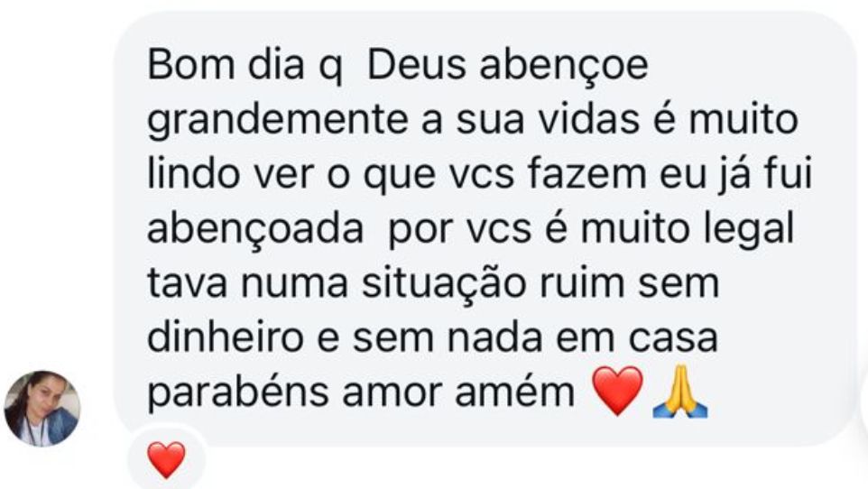Click the word "dinheiro" in the message
The height and width of the screenshot is (489, 868).
(226, 337)
